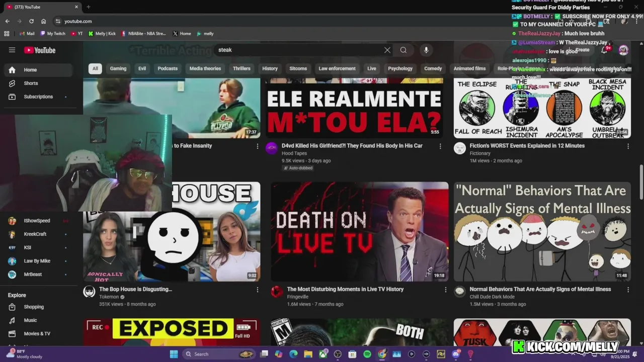Reload the page
644x362 pixels.
tap(31, 21)
